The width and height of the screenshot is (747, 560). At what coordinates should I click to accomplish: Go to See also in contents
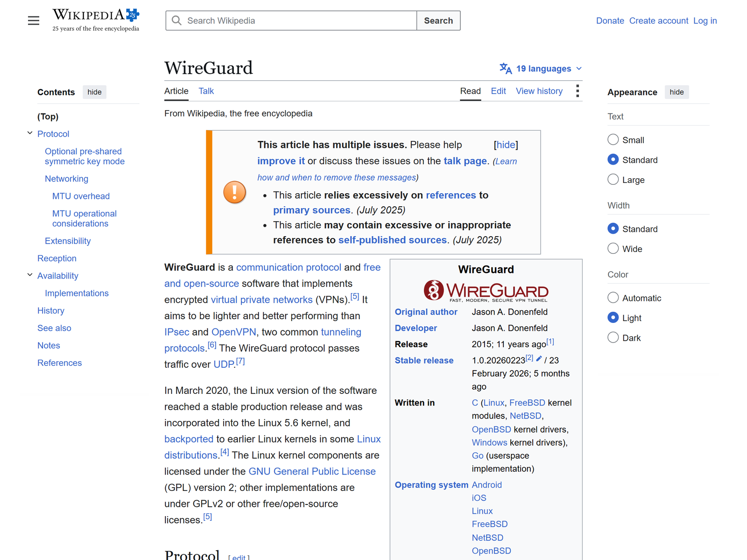click(x=54, y=328)
